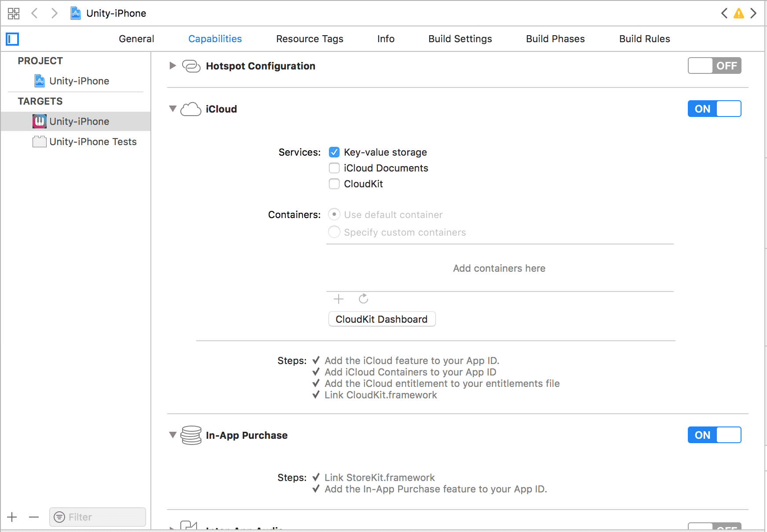Turn off the In-App Purchase switch
767x532 pixels.
(715, 435)
